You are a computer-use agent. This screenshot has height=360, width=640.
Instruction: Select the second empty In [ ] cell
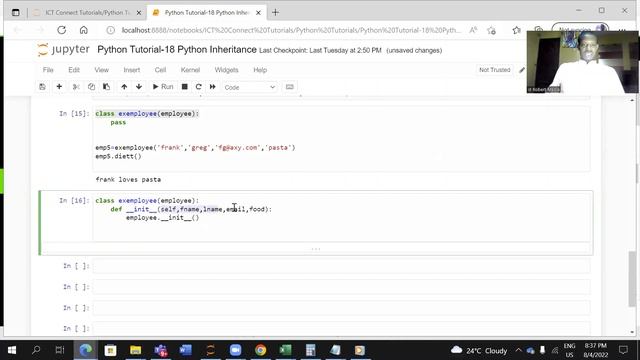click(341, 287)
